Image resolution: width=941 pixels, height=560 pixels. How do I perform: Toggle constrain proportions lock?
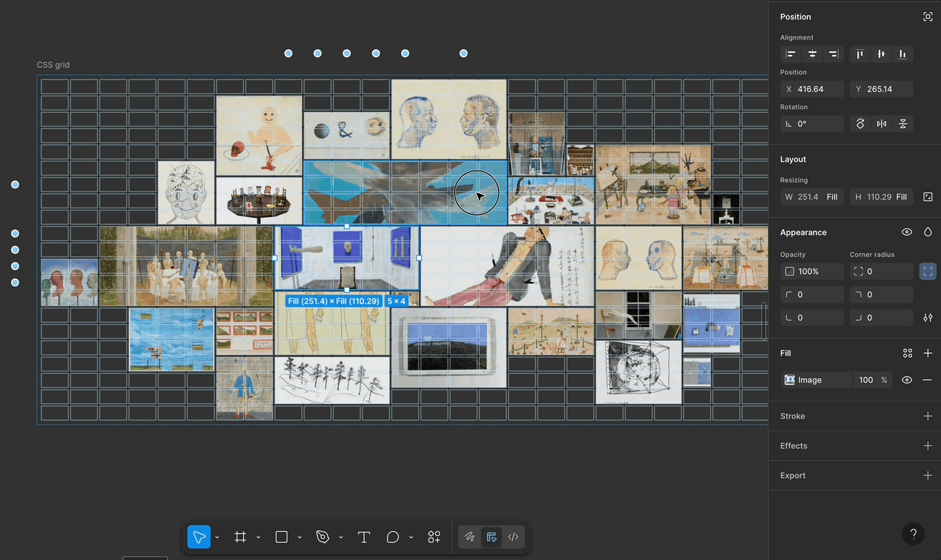[928, 197]
